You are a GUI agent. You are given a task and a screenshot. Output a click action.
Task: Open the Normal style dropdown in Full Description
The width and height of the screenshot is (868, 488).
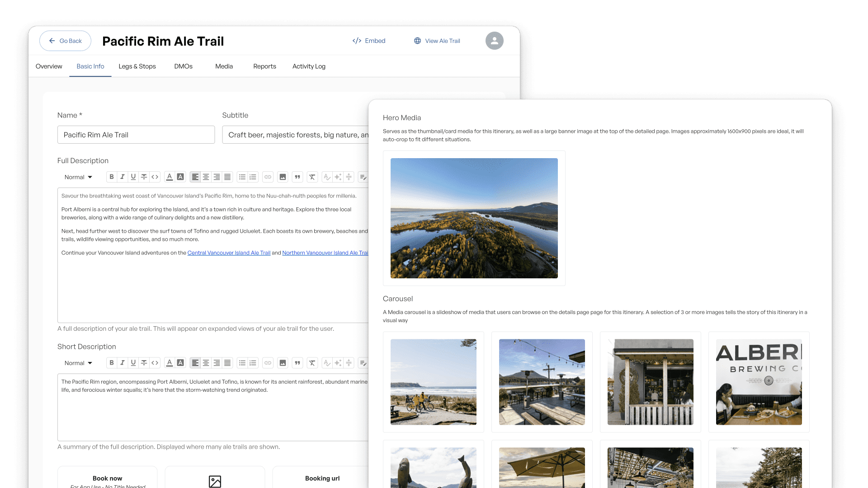pos(78,177)
